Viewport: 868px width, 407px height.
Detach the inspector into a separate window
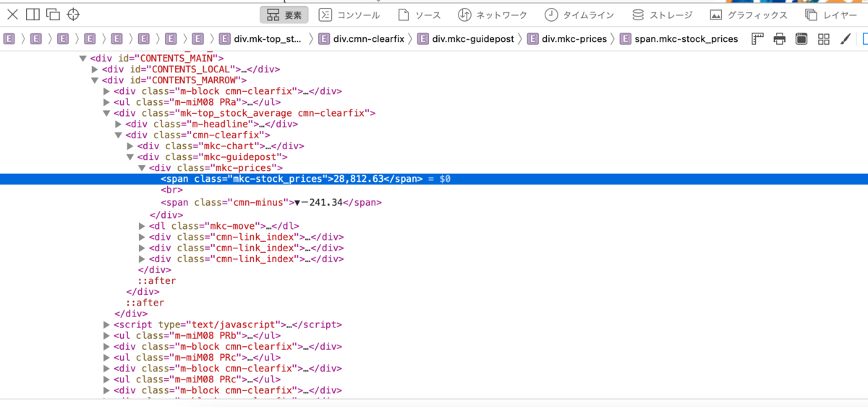coord(53,14)
